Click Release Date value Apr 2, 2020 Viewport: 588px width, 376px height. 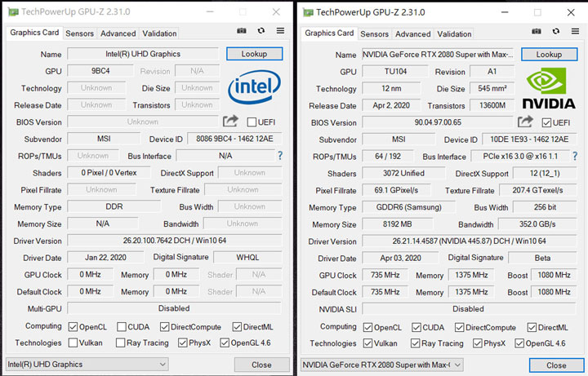point(391,105)
